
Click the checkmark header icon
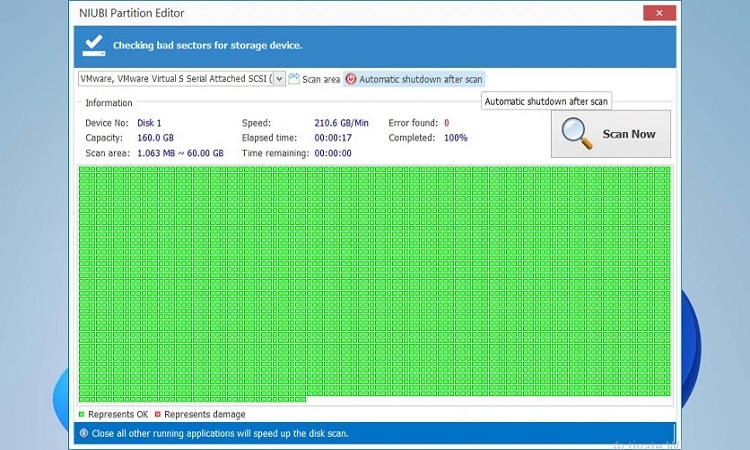94,45
